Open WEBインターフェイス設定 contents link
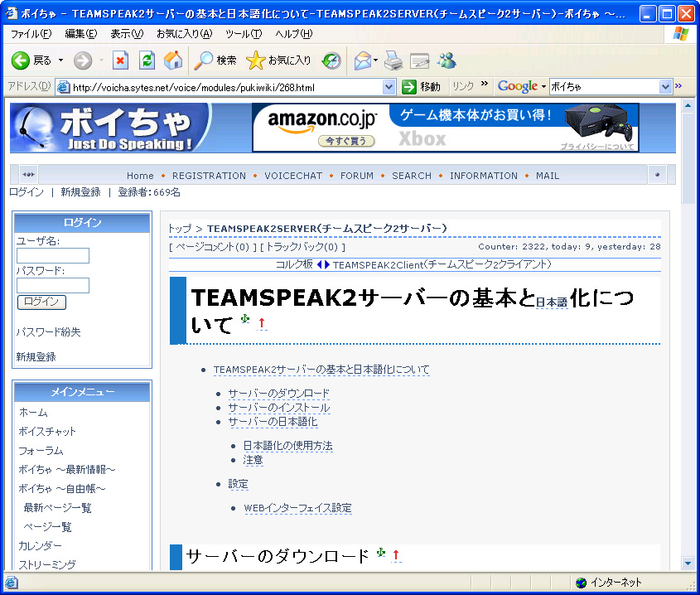700x595 pixels. point(297,508)
